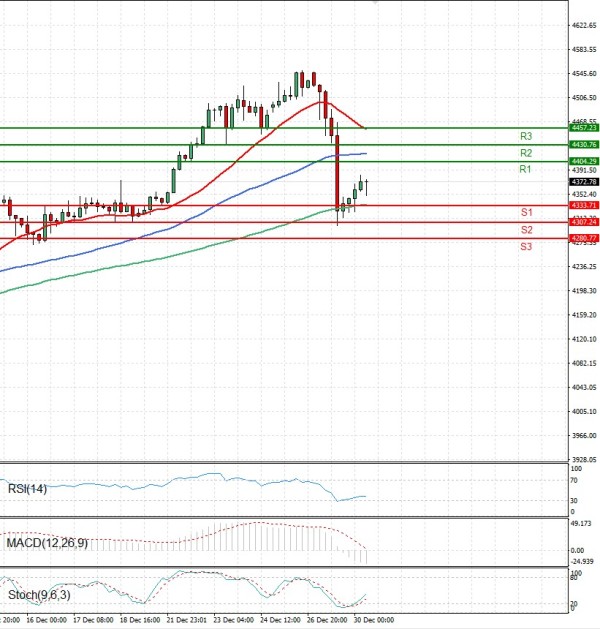Click the R3 resistance label
The height and width of the screenshot is (629, 600).
point(525,136)
